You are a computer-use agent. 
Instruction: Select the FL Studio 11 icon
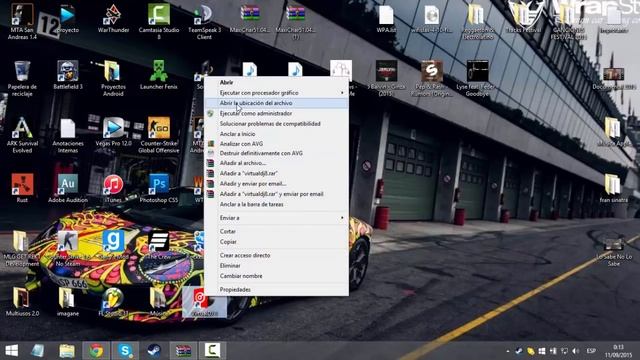click(113, 302)
